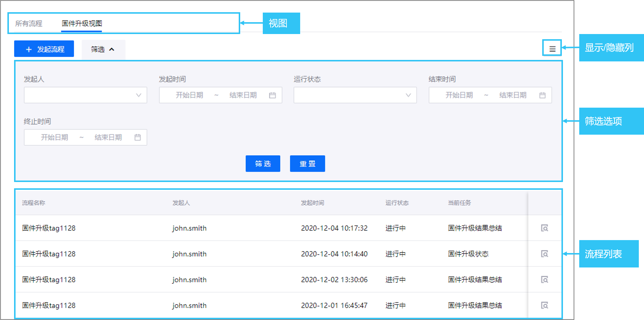The width and height of the screenshot is (644, 320).
Task: Click calendar icon in 终止时间 field
Action: tap(138, 137)
